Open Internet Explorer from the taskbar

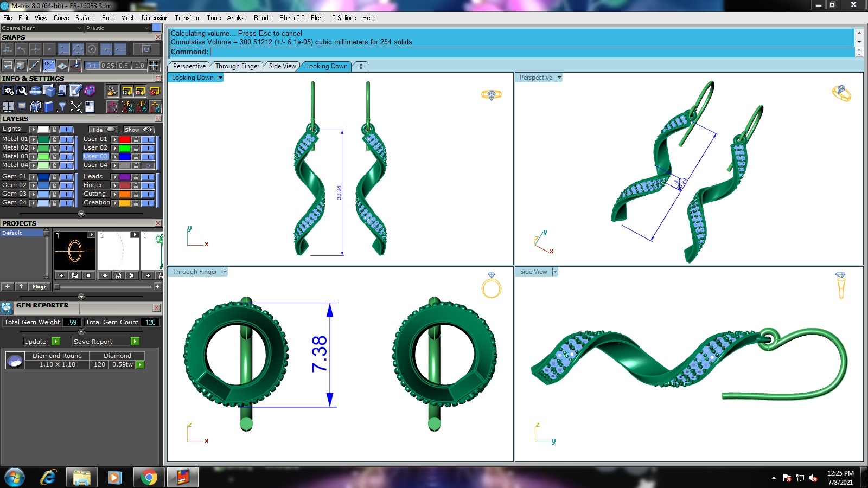pos(48,478)
